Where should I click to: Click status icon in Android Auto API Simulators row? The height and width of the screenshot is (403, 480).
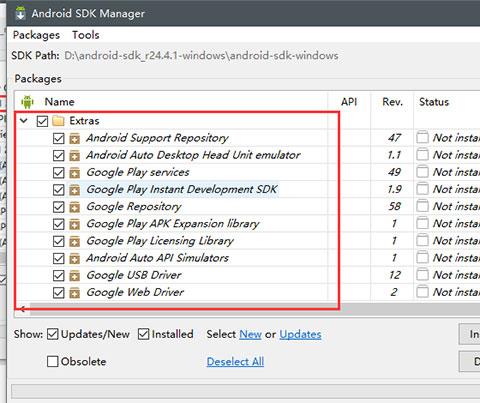422,258
